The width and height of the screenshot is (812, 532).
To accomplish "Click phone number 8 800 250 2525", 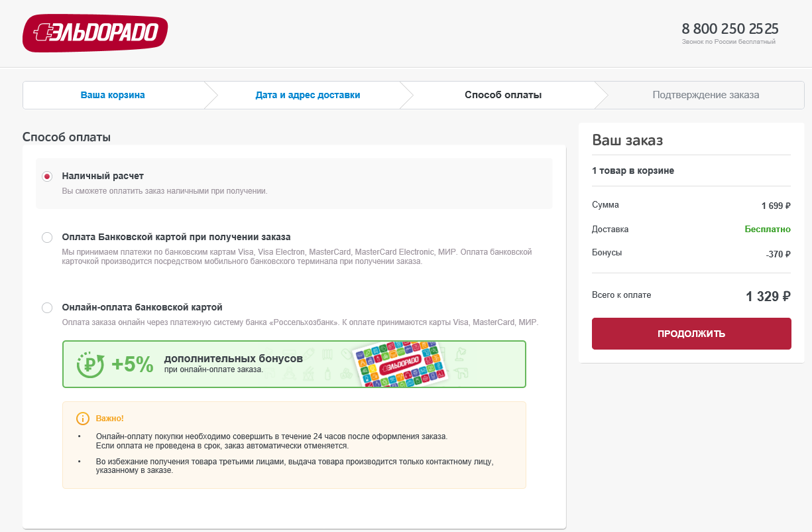I will (730, 29).
